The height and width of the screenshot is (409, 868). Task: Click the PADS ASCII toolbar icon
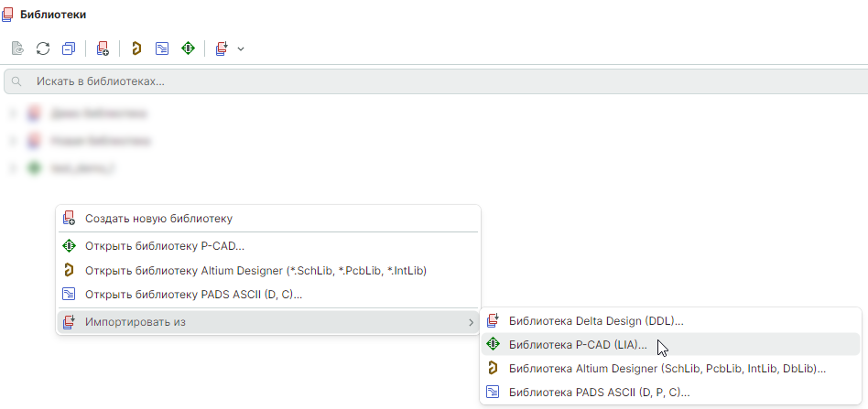162,48
